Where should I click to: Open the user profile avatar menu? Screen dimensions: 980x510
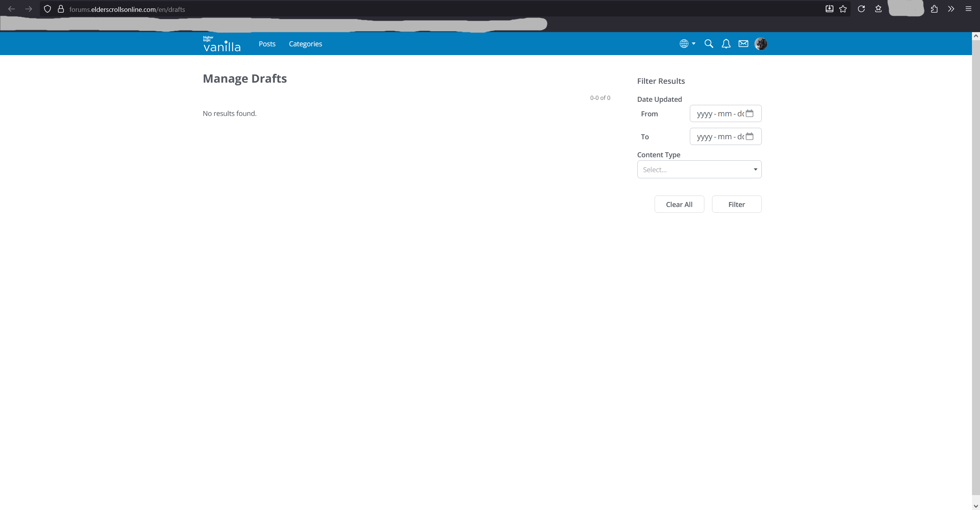tap(760, 44)
